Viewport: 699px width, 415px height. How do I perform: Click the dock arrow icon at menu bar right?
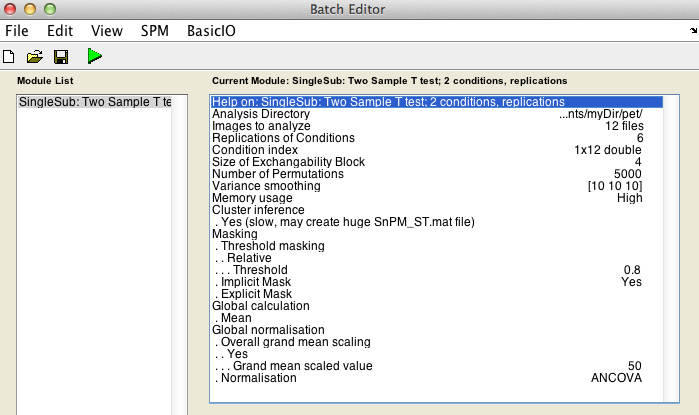[x=693, y=30]
